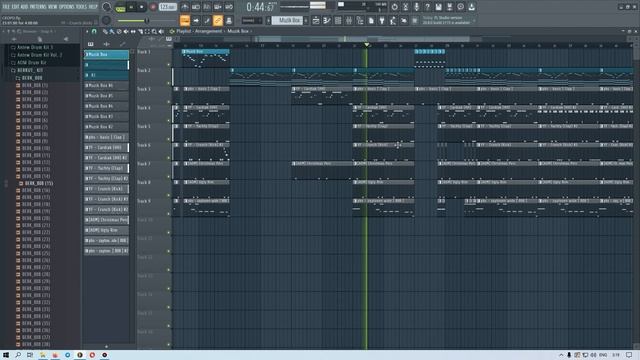Open the Piano roll view icon
This screenshot has width=640, height=360.
[x=327, y=20]
